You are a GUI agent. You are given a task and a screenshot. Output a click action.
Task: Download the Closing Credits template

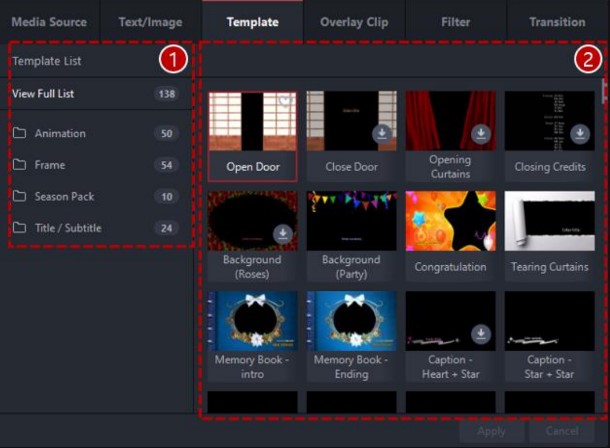(580, 133)
